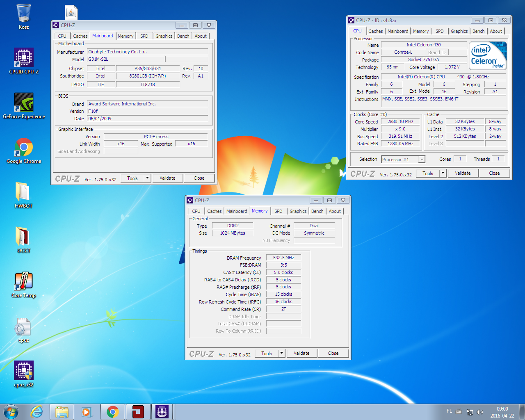
Task: Open Google Chrome desktop shortcut
Action: (x=24, y=151)
